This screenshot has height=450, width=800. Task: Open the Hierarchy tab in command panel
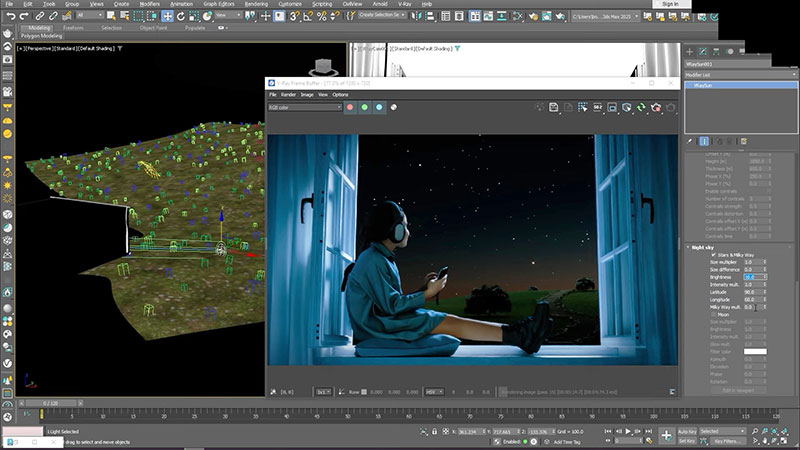[x=716, y=52]
